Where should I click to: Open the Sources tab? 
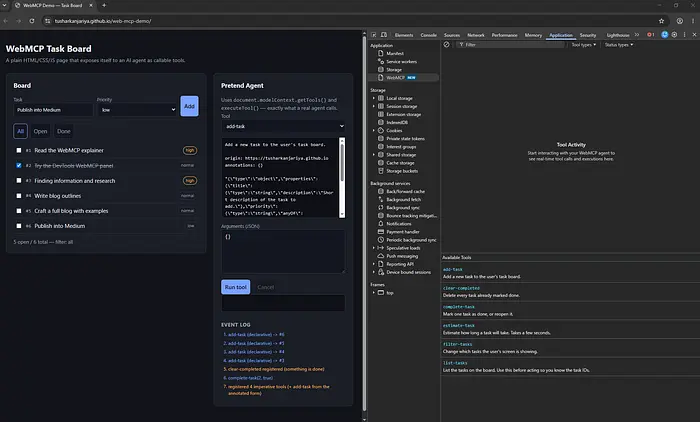click(x=451, y=35)
